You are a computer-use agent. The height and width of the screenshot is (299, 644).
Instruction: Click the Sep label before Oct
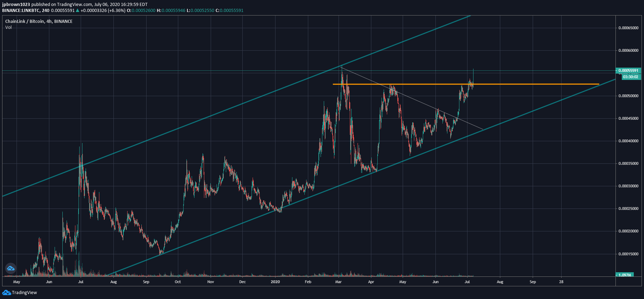pos(146,282)
